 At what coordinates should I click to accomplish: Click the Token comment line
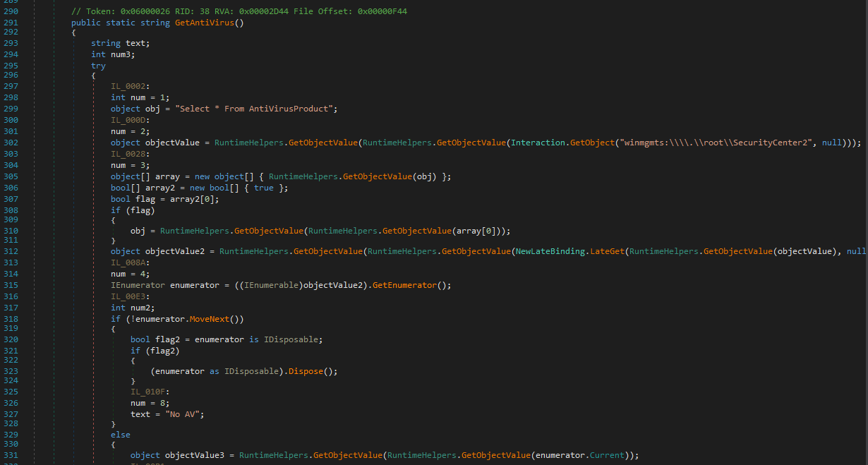coord(239,12)
